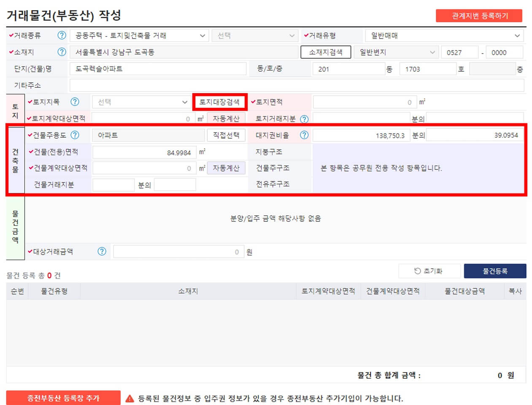View the 대상거래금액 help icon

(x=102, y=251)
